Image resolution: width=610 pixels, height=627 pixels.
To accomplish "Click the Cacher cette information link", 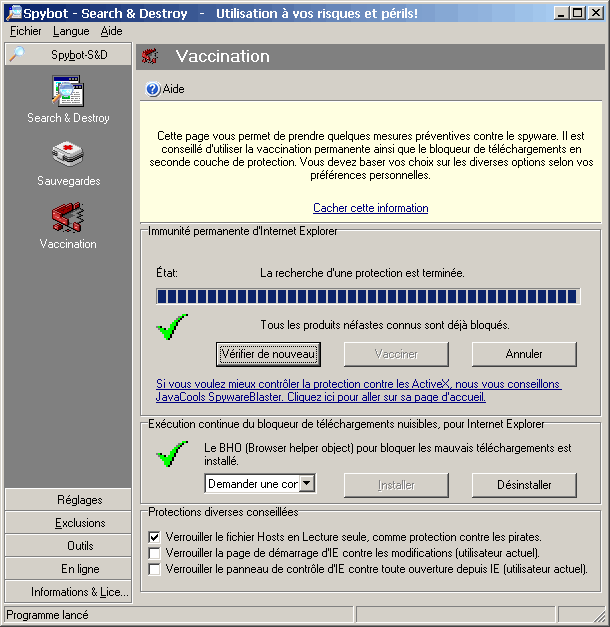I will tap(370, 208).
